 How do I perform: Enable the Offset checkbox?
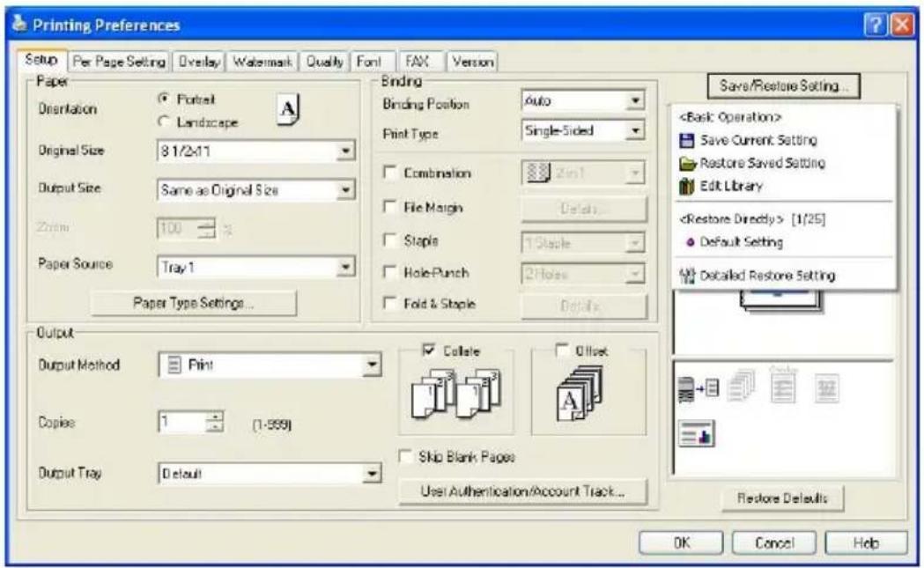(562, 350)
